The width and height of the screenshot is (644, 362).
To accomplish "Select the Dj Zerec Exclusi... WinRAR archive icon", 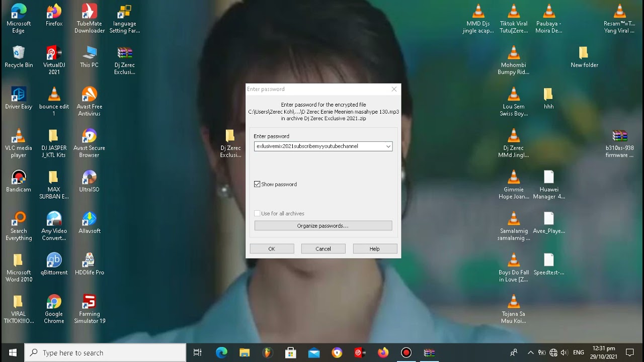I will pyautogui.click(x=125, y=60).
